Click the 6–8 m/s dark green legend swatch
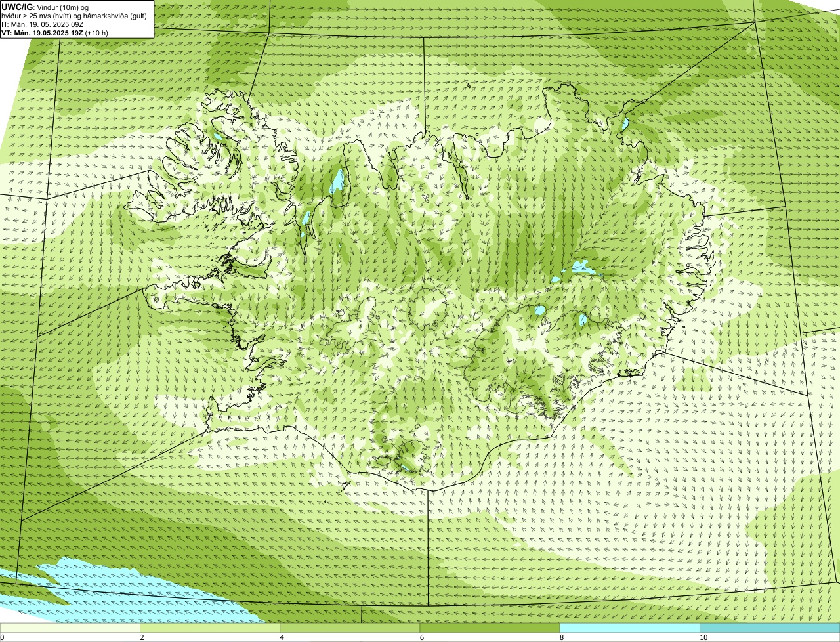This screenshot has width=840, height=642. [x=490, y=628]
